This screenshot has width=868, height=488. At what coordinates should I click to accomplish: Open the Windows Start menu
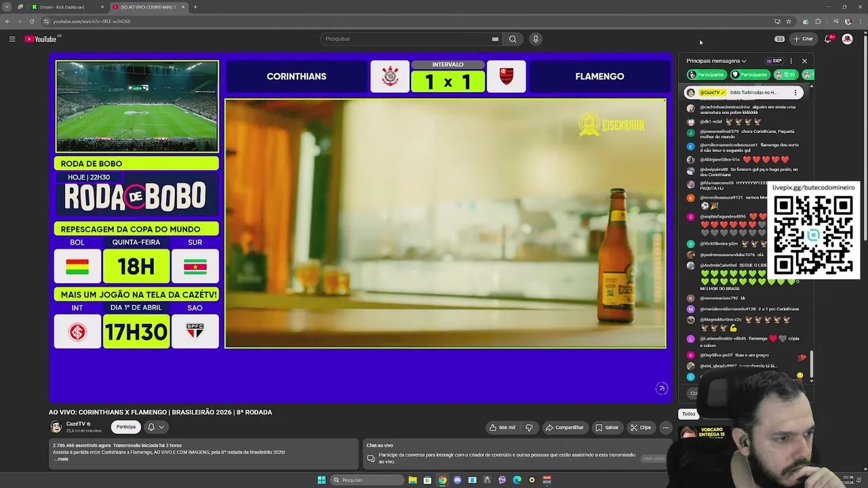coord(321,480)
